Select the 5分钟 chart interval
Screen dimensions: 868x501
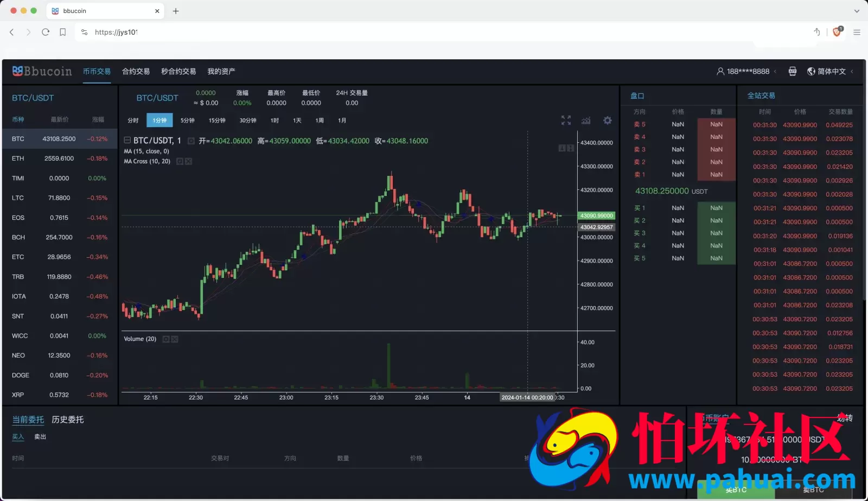click(188, 121)
